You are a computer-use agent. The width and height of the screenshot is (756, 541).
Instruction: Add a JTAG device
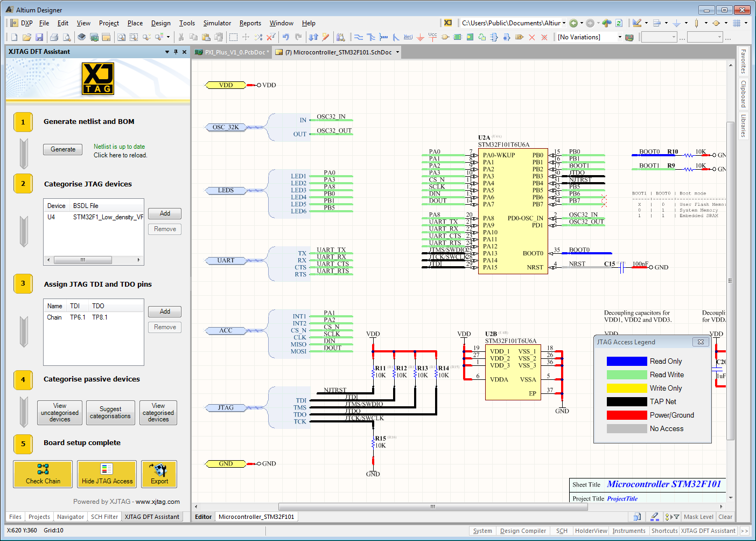coord(165,214)
